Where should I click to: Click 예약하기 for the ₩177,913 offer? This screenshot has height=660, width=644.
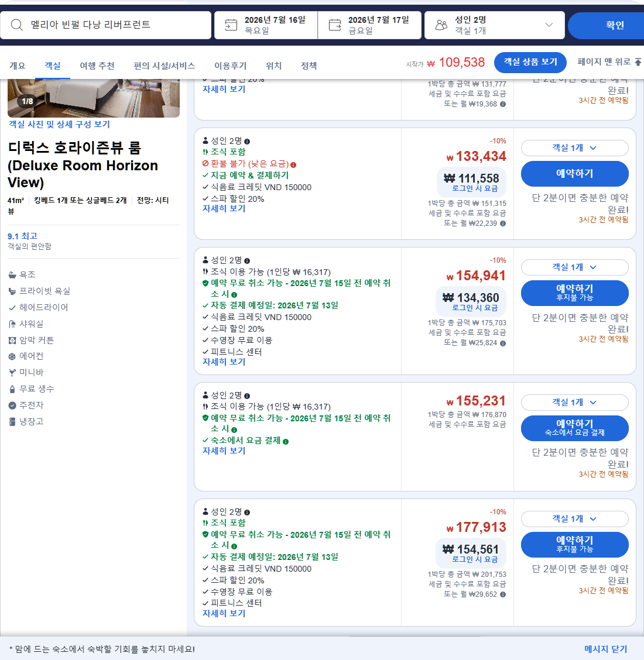(x=574, y=545)
